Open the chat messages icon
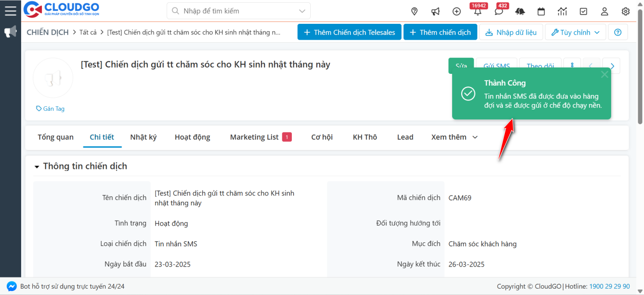 tap(499, 11)
